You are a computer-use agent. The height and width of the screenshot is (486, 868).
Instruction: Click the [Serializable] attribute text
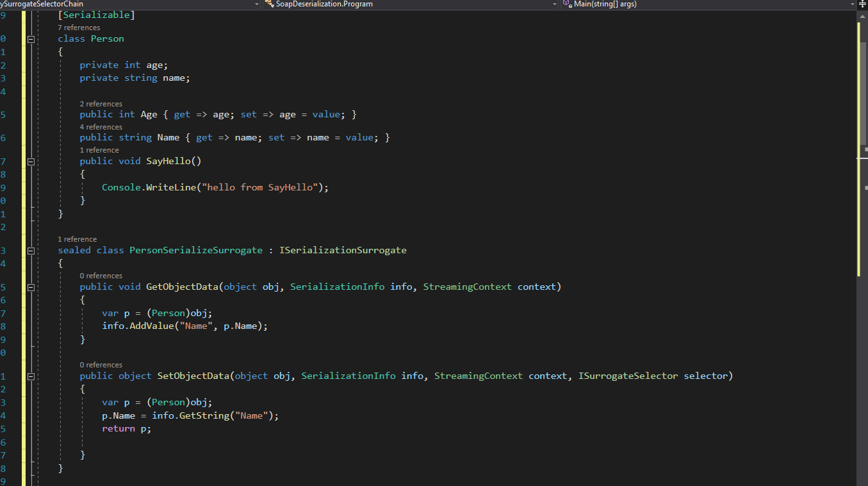[x=96, y=14]
